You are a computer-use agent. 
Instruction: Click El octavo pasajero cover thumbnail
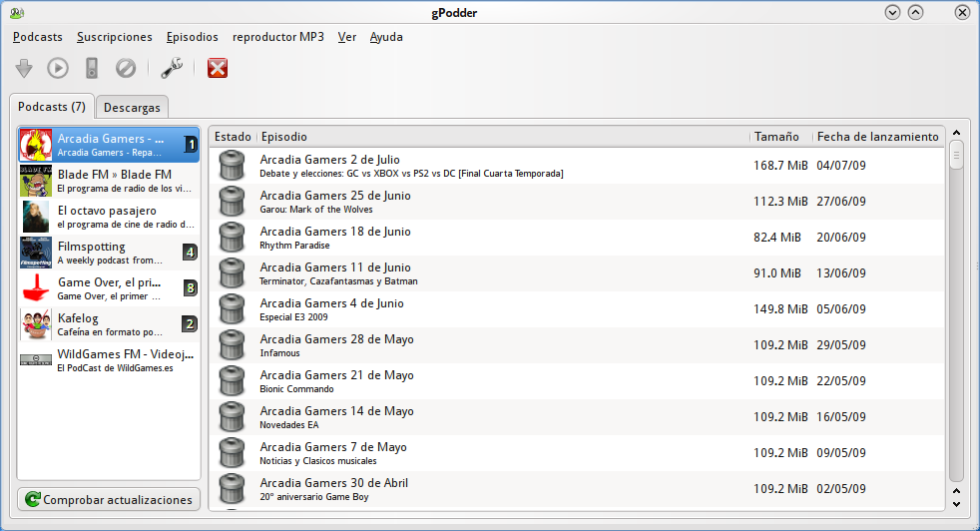[x=36, y=217]
